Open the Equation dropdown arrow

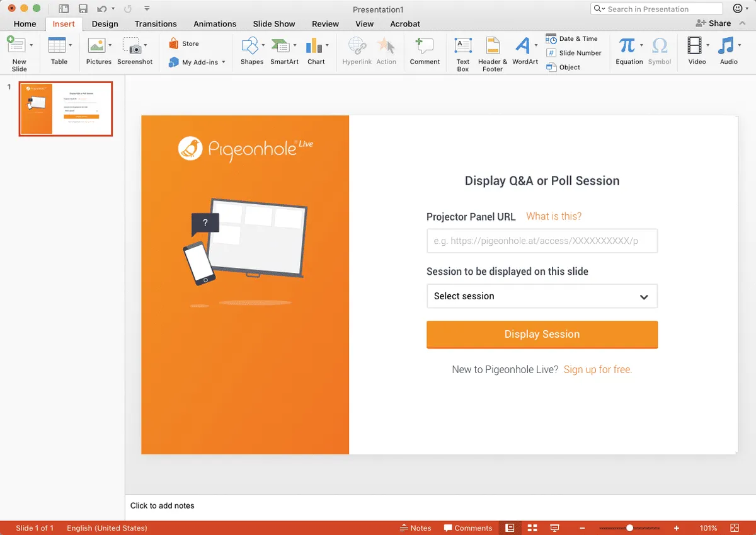641,45
